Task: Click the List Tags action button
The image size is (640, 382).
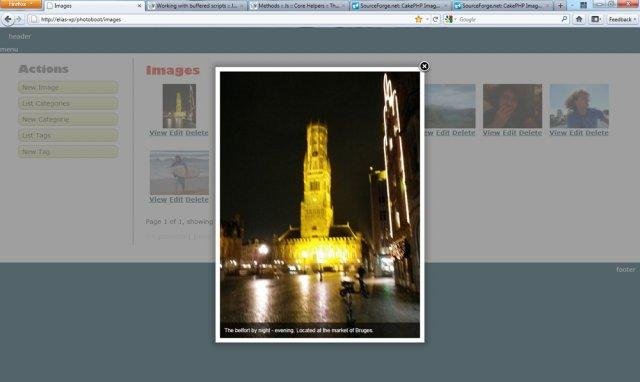Action: click(x=68, y=135)
